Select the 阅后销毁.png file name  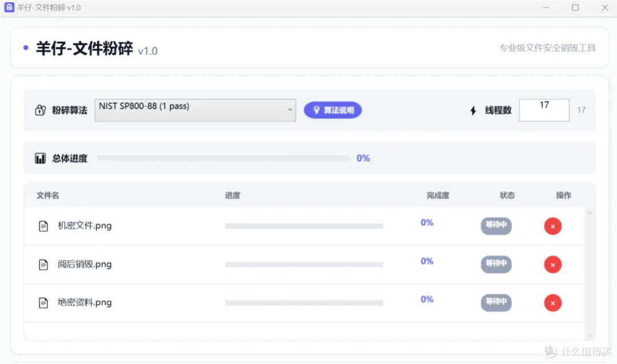click(85, 264)
